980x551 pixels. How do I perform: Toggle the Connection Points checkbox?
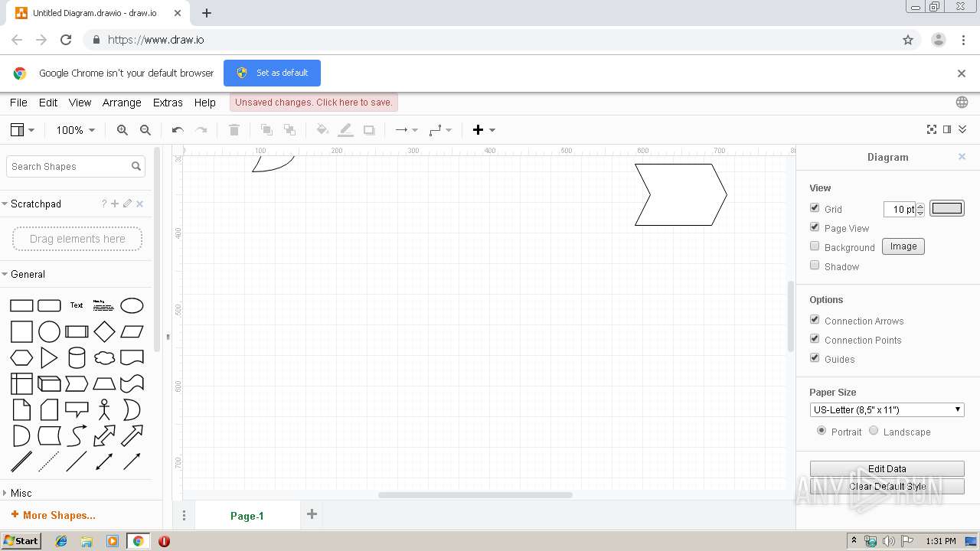point(815,338)
